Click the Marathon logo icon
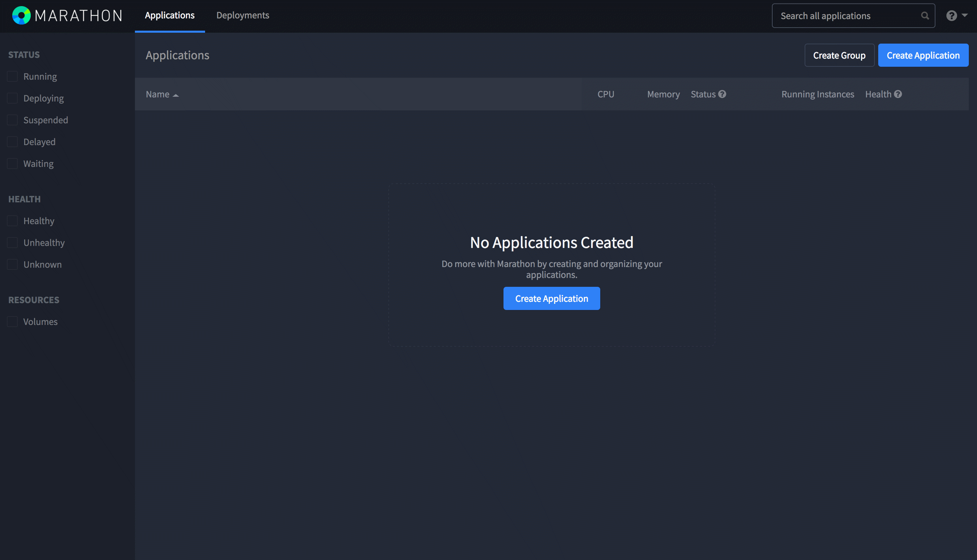The width and height of the screenshot is (977, 560). (21, 15)
